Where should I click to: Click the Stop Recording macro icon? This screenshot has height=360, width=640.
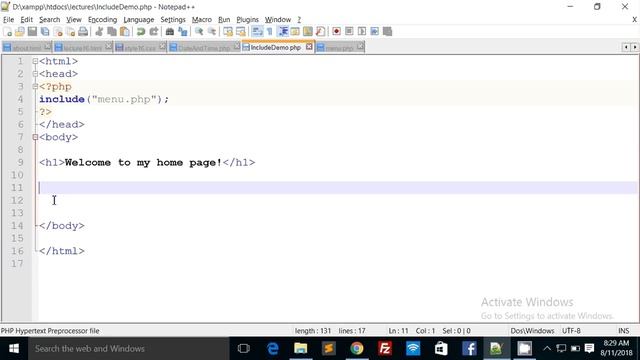(x=349, y=31)
